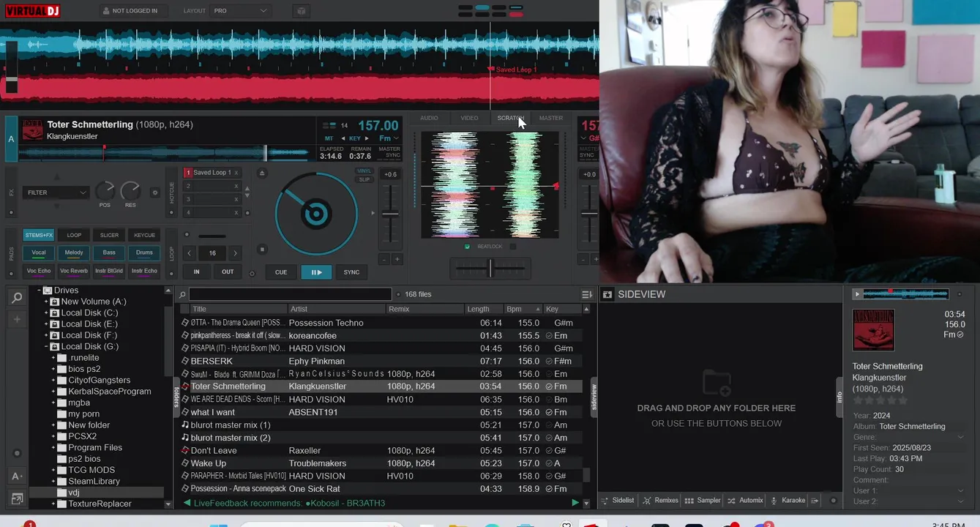
Task: Delete Saved Loop 1 hotcue with X
Action: pyautogui.click(x=236, y=173)
